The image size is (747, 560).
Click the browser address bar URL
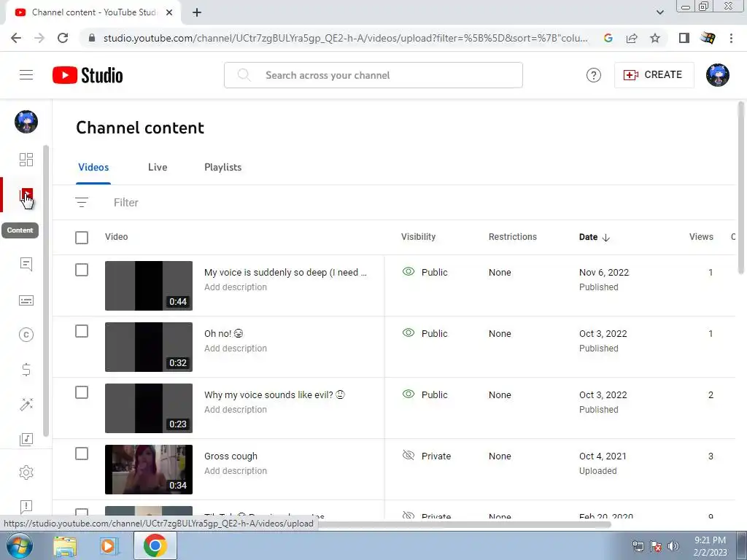click(x=345, y=38)
